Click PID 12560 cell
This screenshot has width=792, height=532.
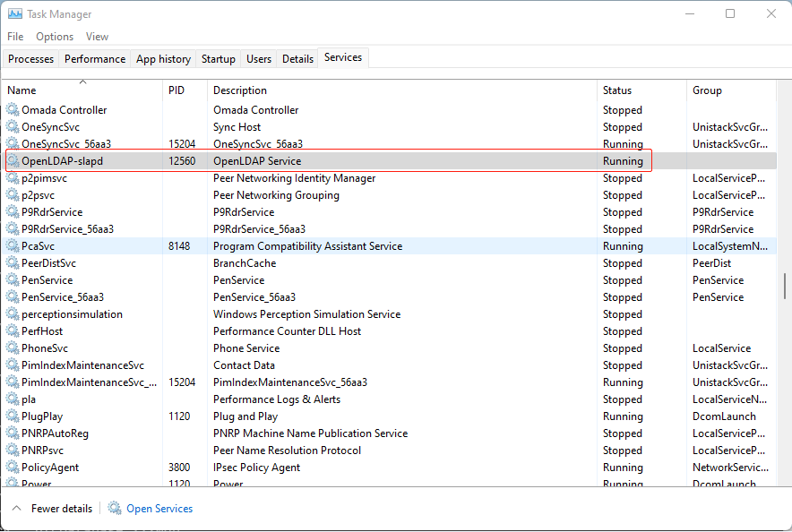(182, 161)
